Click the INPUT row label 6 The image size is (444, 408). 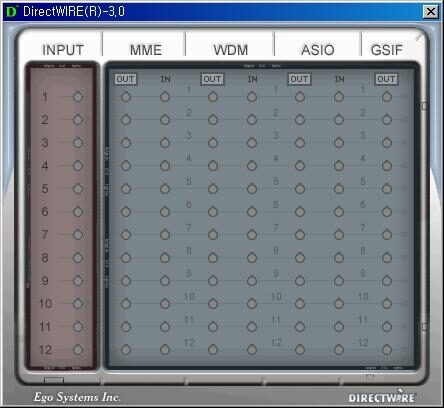45,212
